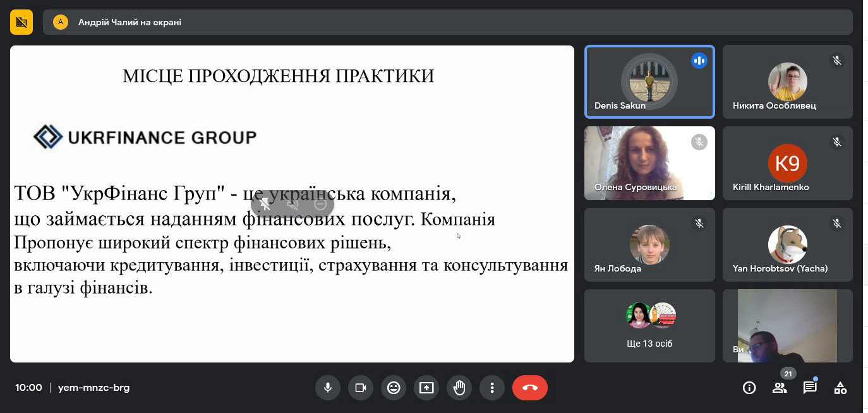The height and width of the screenshot is (413, 868).
Task: Open the chat messages icon
Action: click(x=810, y=388)
